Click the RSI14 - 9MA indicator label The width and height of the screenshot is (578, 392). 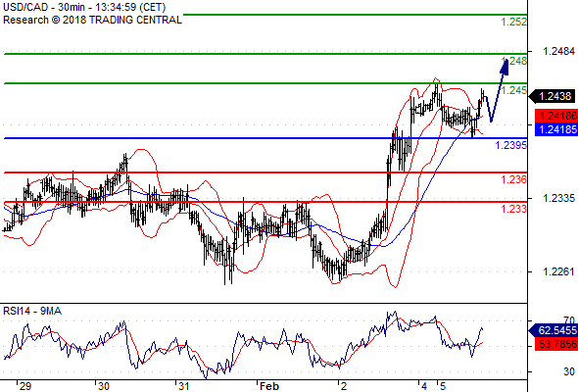coord(32,312)
